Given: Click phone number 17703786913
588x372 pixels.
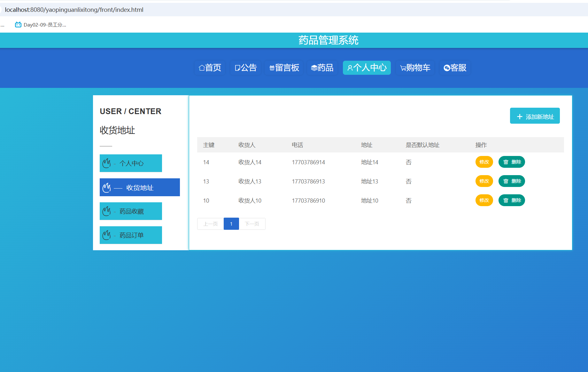Looking at the screenshot, I should pyautogui.click(x=308, y=181).
